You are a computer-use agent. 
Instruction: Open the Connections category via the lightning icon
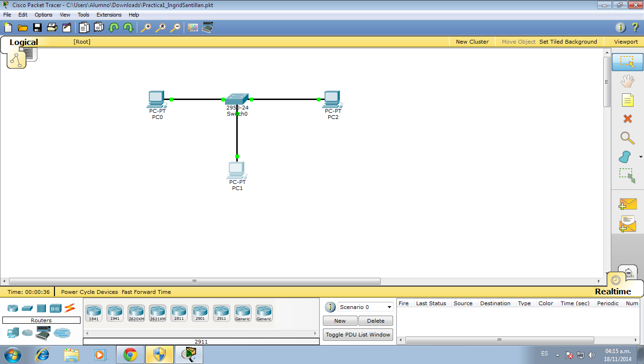click(x=70, y=308)
